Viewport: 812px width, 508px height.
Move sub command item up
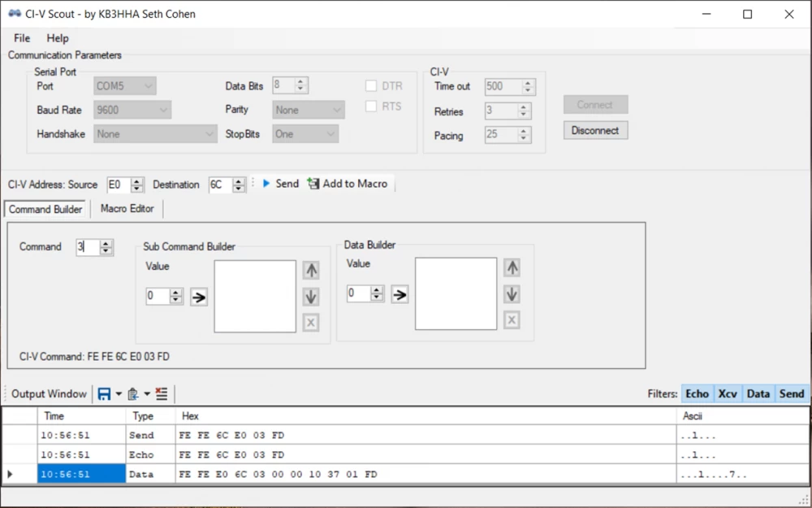point(311,271)
